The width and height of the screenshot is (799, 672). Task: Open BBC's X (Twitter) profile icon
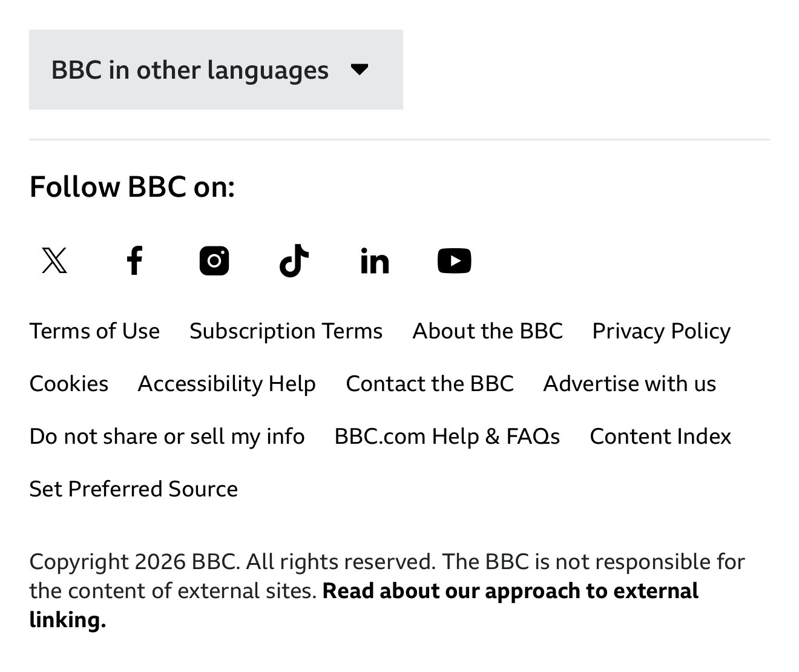click(54, 261)
